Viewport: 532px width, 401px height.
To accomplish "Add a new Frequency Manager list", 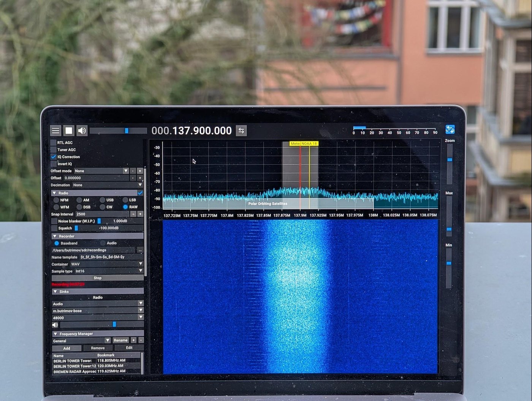I will [133, 340].
